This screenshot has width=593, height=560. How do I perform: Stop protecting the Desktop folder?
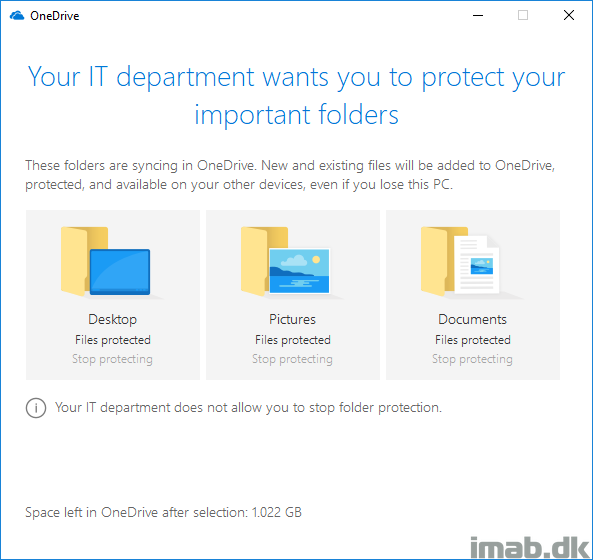pyautogui.click(x=112, y=359)
